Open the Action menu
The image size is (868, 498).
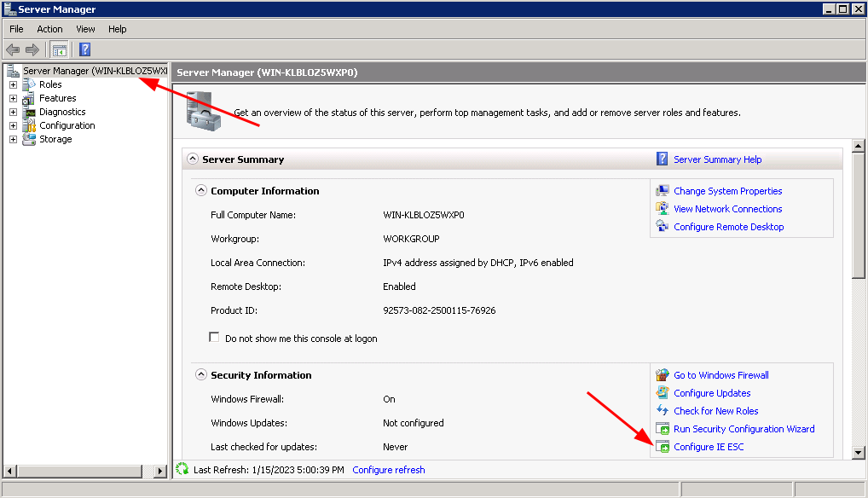[x=49, y=28]
